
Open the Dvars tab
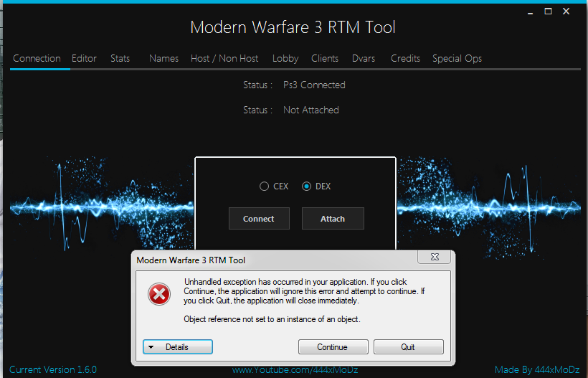click(364, 59)
